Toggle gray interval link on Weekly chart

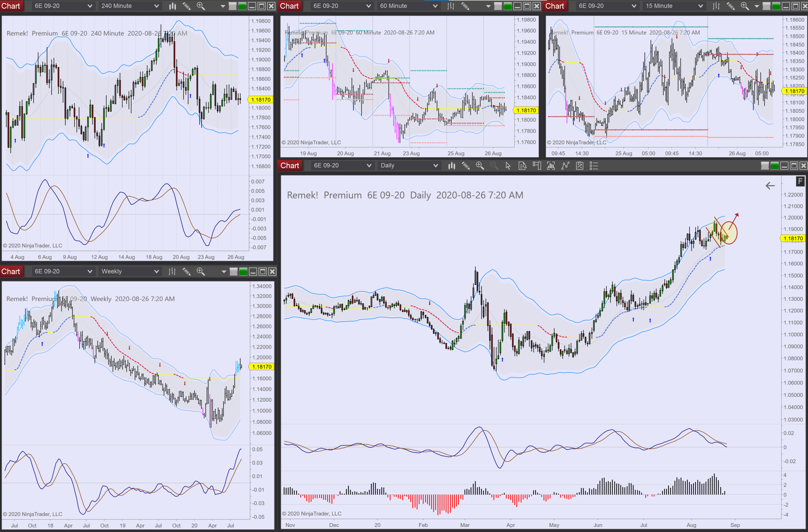click(234, 271)
